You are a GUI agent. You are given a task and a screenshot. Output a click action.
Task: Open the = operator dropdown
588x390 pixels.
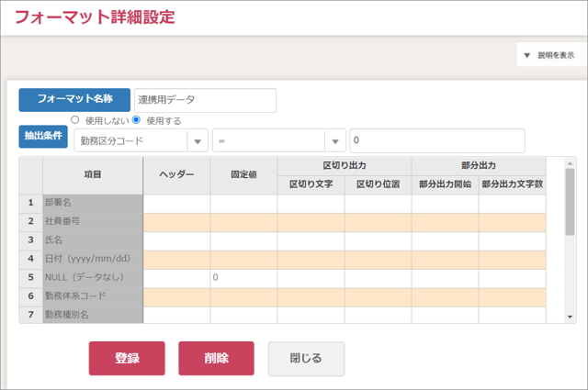(x=279, y=141)
